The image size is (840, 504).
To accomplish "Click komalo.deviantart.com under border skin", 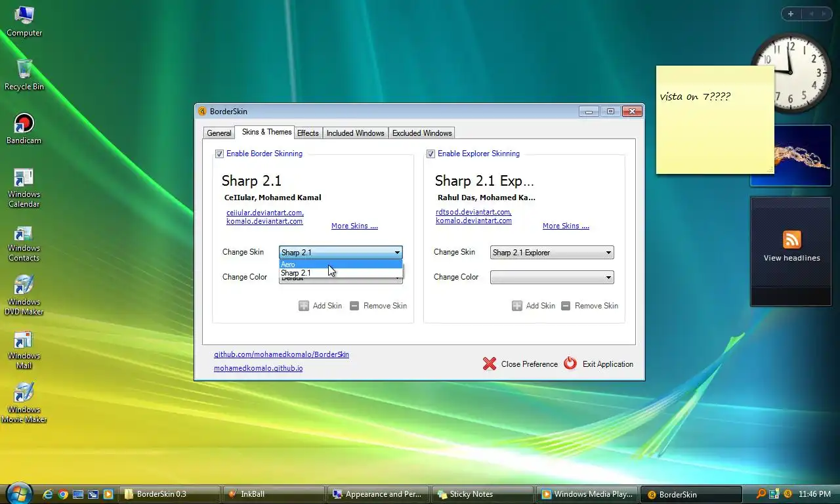I will [264, 221].
